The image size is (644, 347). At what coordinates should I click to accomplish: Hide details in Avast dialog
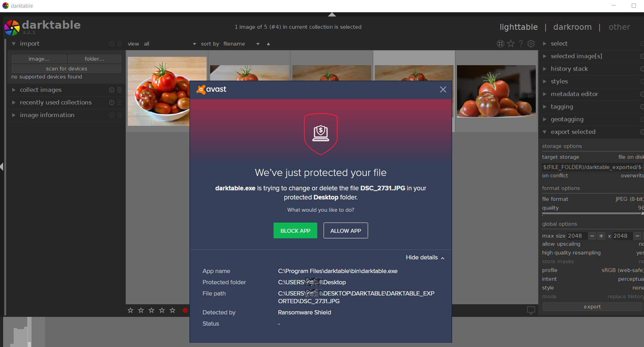(425, 258)
